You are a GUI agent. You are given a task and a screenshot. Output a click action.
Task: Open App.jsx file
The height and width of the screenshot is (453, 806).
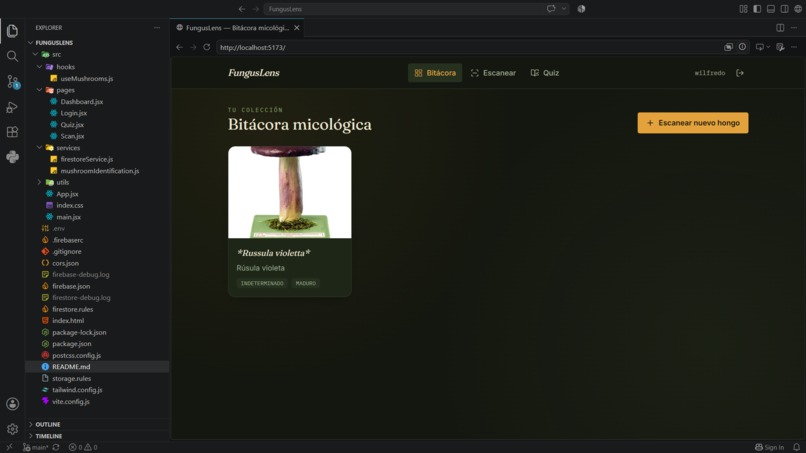pos(67,194)
